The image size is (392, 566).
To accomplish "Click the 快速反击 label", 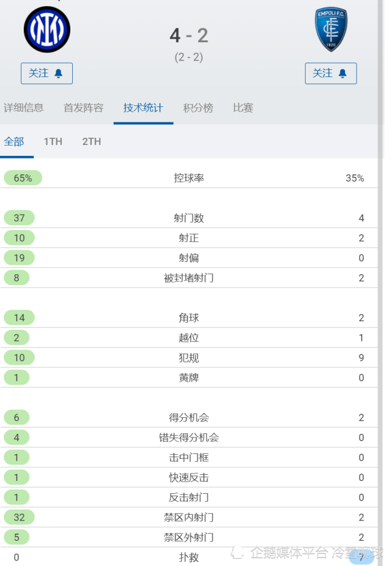I will [x=189, y=477].
